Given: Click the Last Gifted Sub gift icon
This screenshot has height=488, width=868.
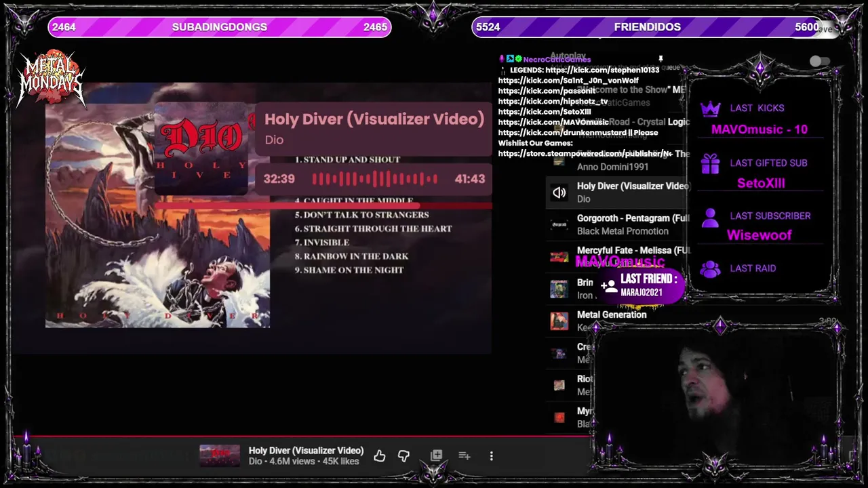Looking at the screenshot, I should (710, 163).
